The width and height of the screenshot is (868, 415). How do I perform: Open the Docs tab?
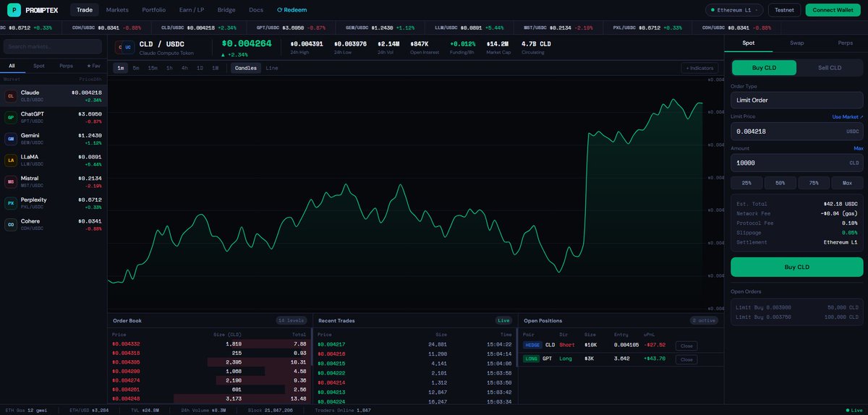pos(256,10)
